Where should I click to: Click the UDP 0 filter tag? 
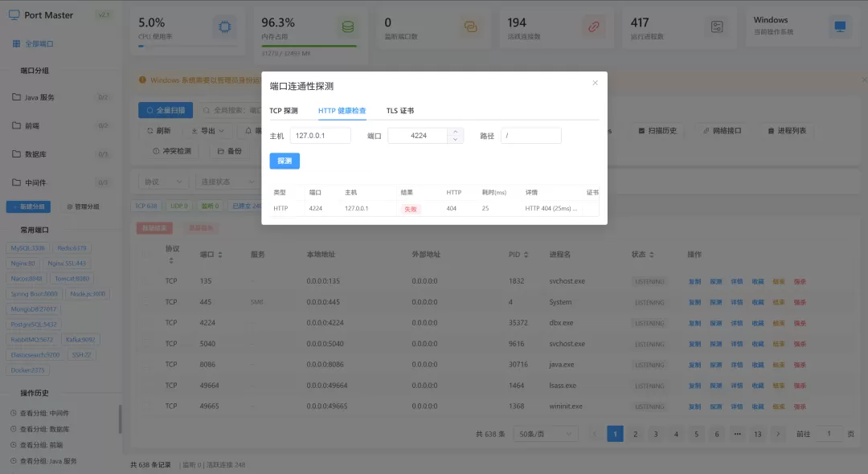click(178, 206)
